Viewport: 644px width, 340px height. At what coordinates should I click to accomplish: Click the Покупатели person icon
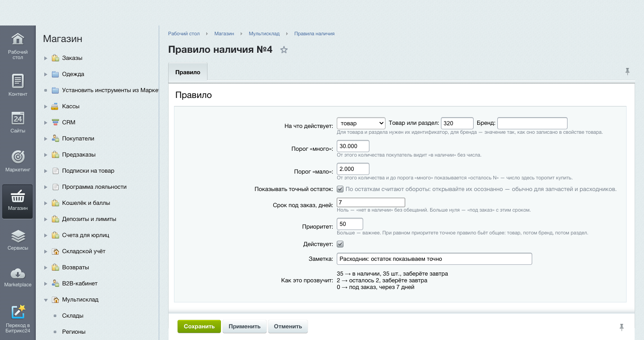(x=55, y=139)
